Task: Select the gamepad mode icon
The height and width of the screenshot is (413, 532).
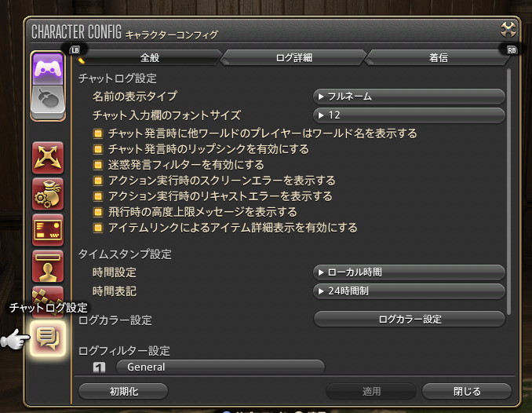Action: 48,69
